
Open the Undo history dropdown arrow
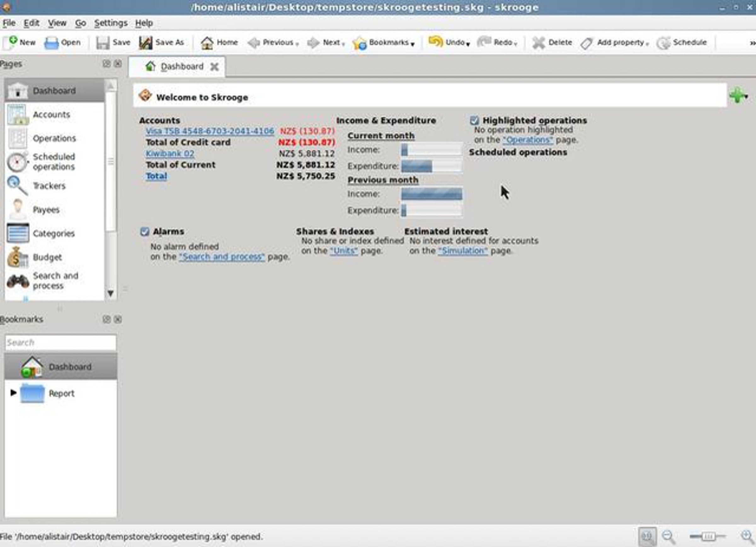[x=468, y=44]
